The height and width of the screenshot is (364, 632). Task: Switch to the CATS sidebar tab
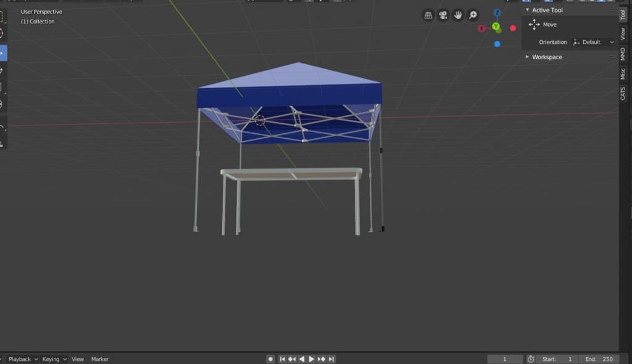(x=623, y=94)
